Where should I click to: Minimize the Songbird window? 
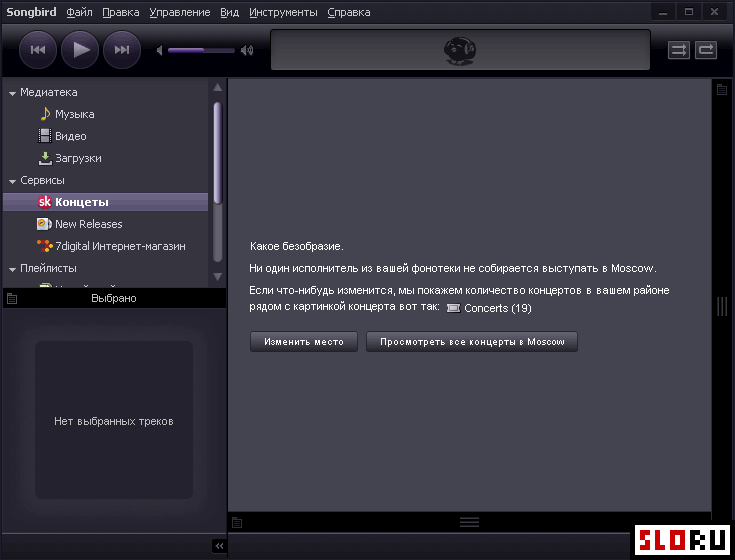coord(663,12)
